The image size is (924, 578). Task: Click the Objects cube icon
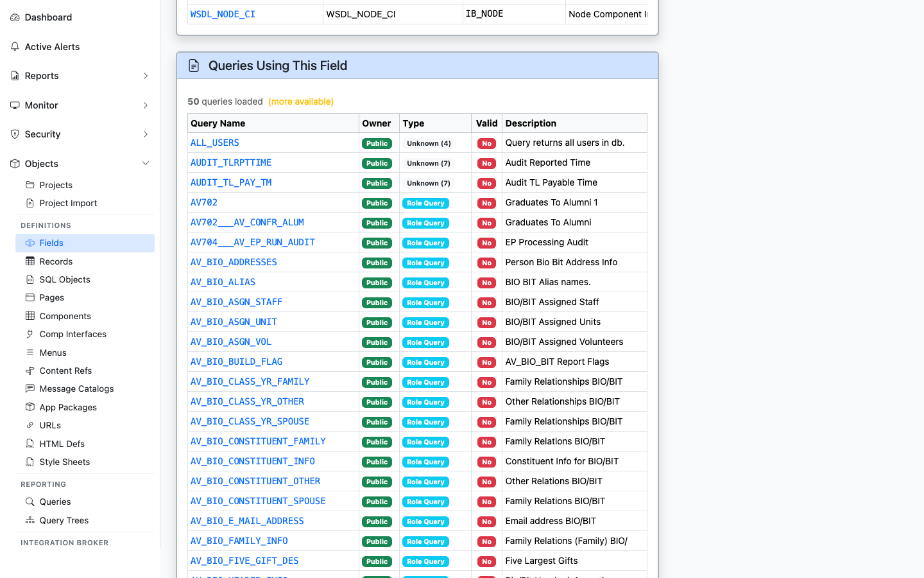point(15,164)
